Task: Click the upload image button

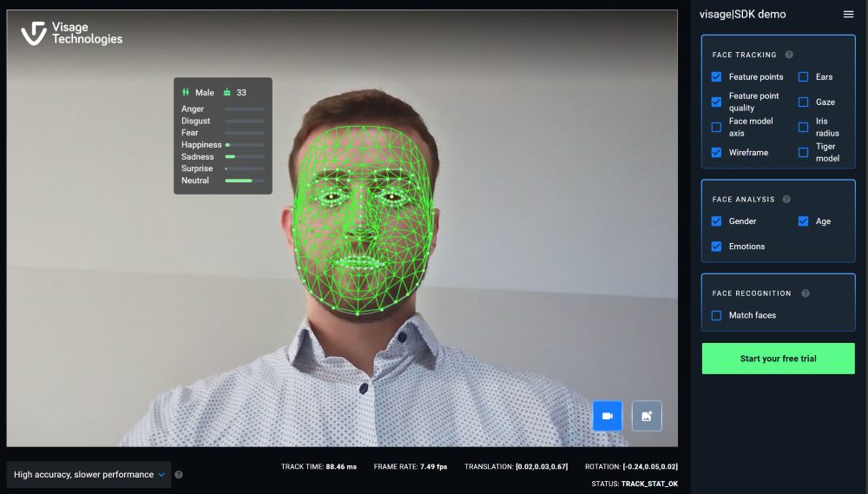Action: tap(647, 416)
